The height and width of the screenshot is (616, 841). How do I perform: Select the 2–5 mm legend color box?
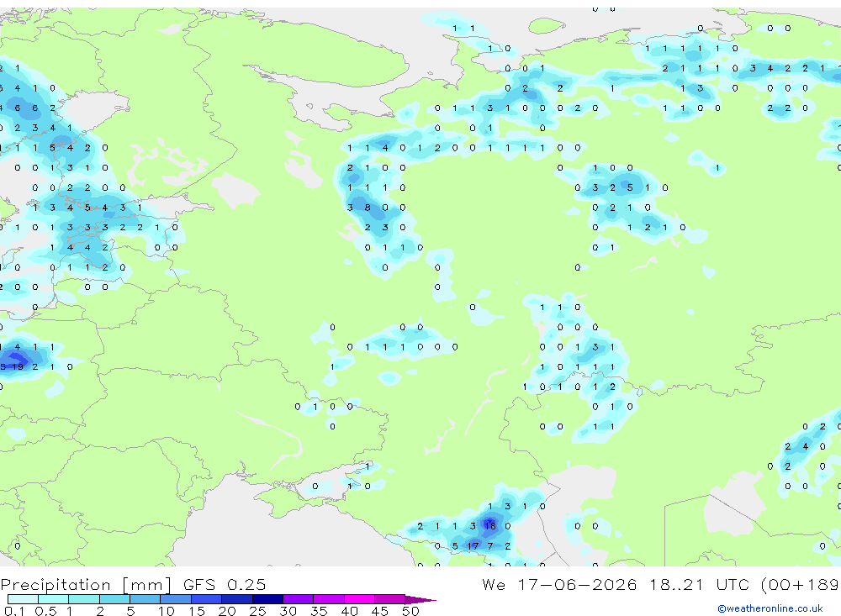[x=114, y=599]
